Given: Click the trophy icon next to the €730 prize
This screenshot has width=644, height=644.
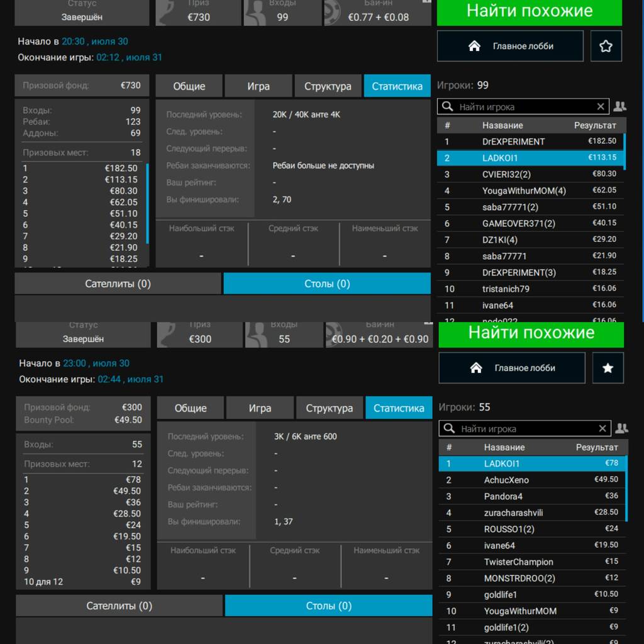Looking at the screenshot, I should tap(167, 13).
